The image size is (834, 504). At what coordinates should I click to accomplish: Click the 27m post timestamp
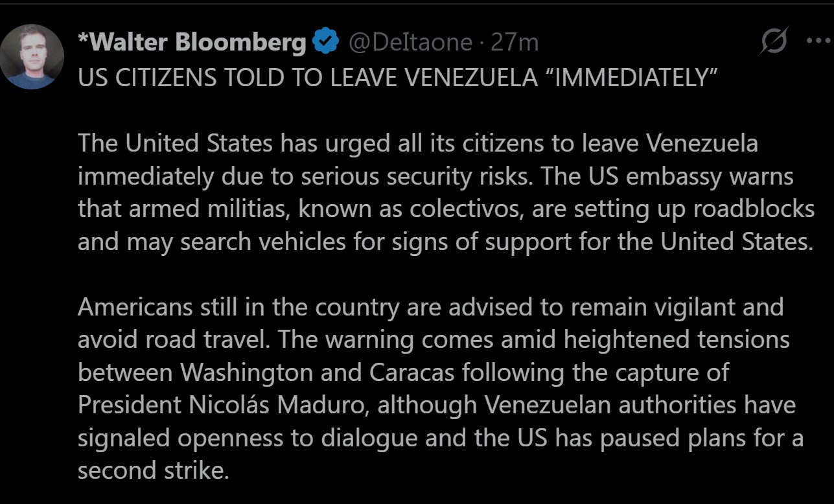click(515, 42)
